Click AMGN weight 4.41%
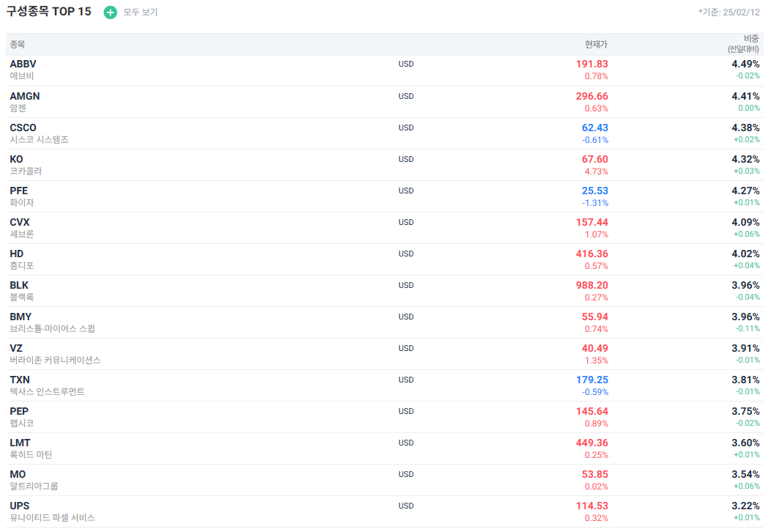This screenshot has width=771, height=532. click(x=745, y=96)
